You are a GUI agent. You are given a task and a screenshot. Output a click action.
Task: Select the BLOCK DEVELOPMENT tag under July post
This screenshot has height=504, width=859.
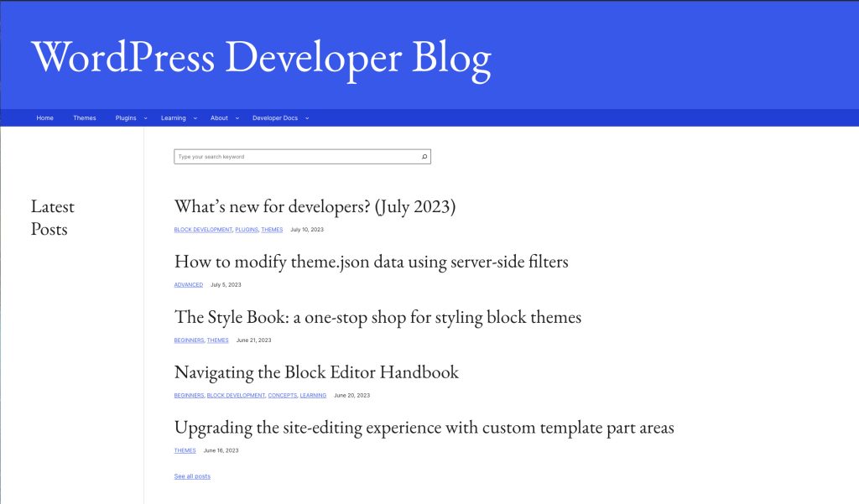(203, 230)
